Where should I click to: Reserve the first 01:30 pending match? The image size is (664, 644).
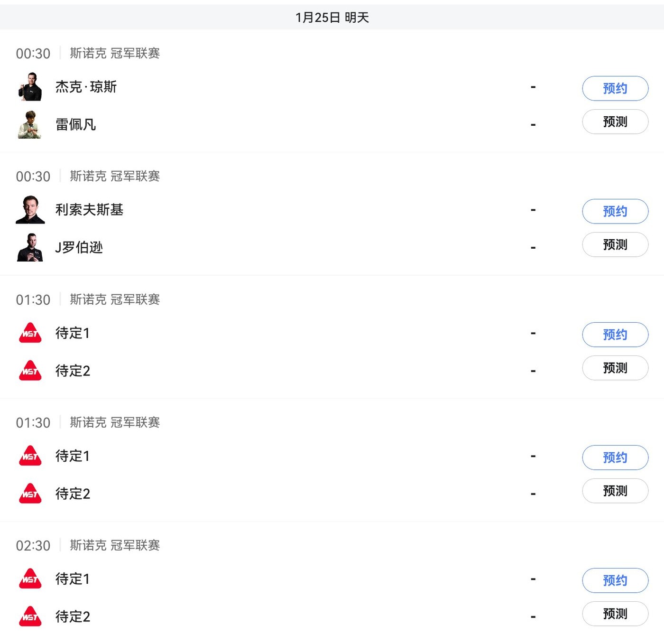point(615,335)
